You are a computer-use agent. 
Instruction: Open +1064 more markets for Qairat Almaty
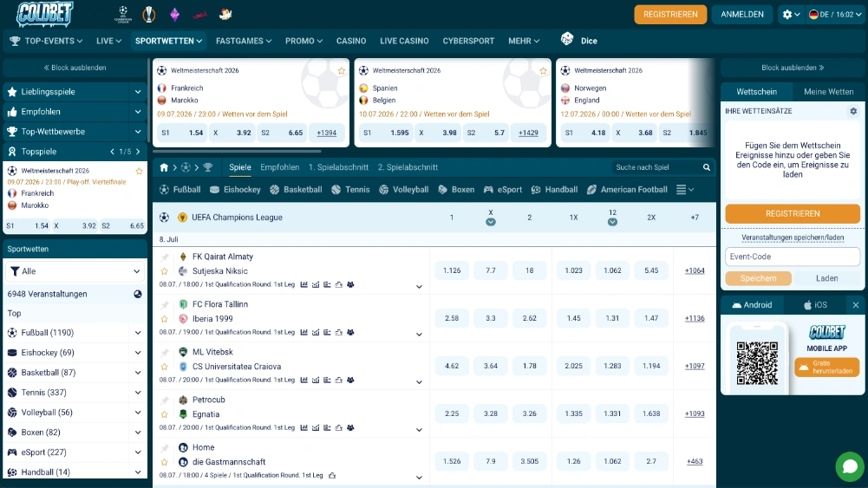tap(695, 270)
